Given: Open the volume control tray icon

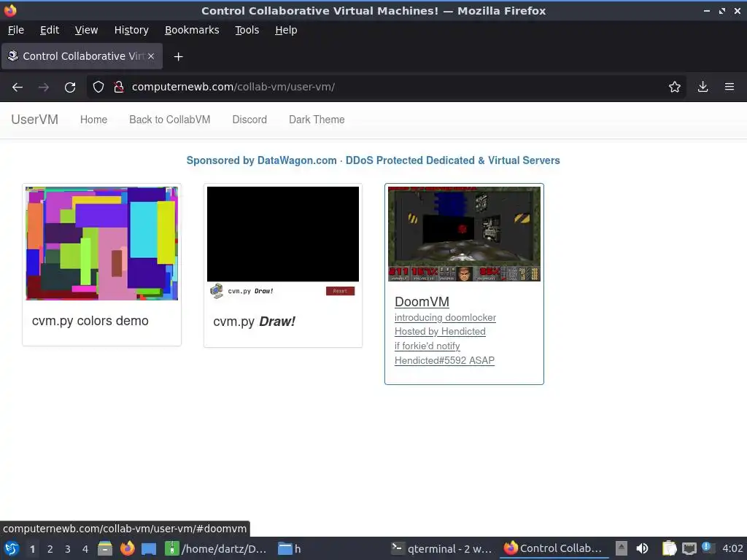Looking at the screenshot, I should coord(642,548).
